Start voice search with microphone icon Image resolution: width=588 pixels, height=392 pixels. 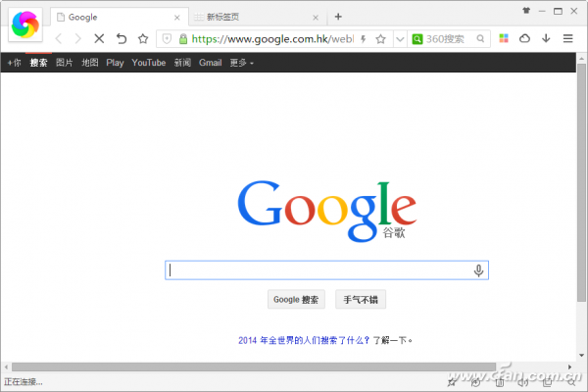tap(478, 270)
